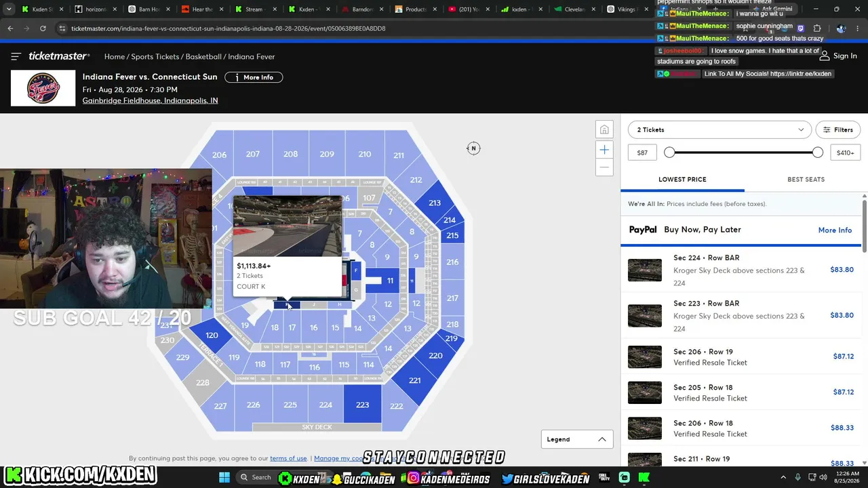Viewport: 868px width, 488px height.
Task: Select section 208 on the seat map
Action: tap(290, 154)
